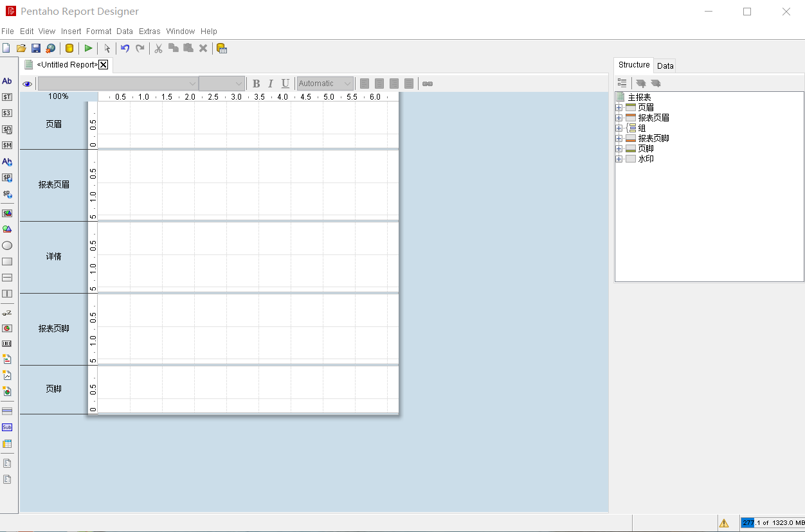Click the structure list view icon

coord(622,83)
